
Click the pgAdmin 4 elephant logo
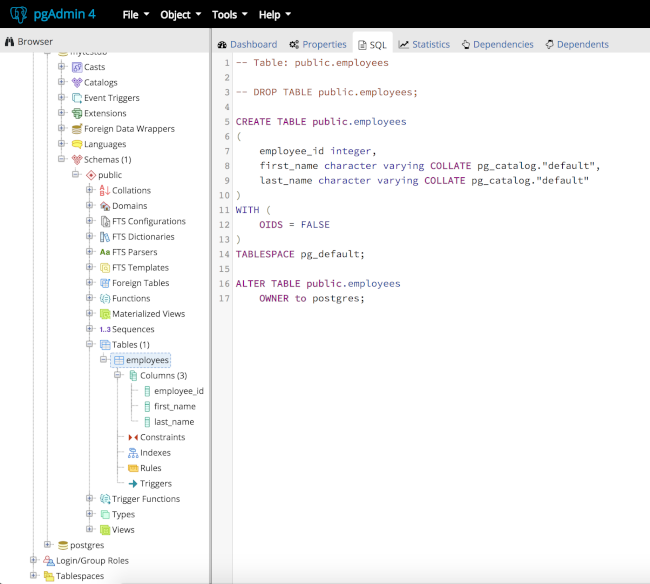(18, 15)
